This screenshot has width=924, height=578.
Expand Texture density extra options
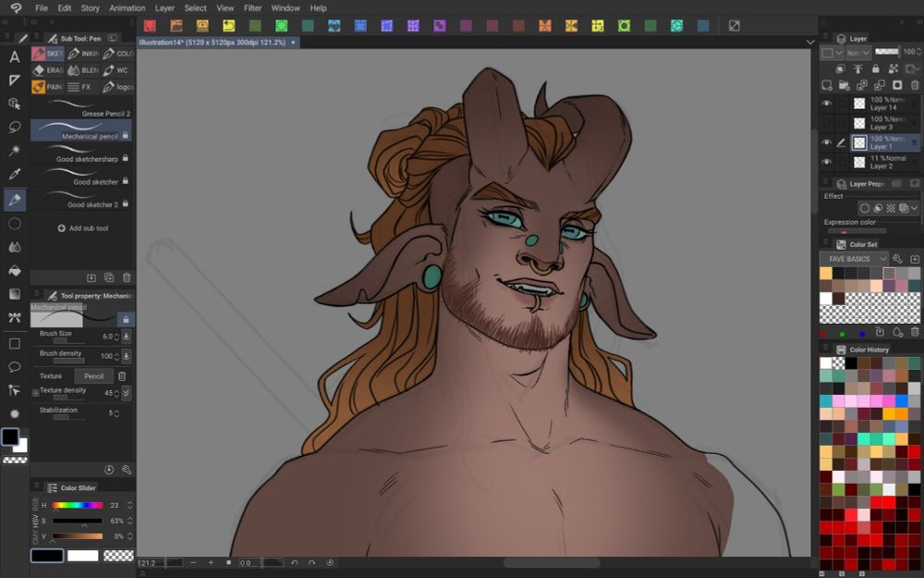point(126,393)
